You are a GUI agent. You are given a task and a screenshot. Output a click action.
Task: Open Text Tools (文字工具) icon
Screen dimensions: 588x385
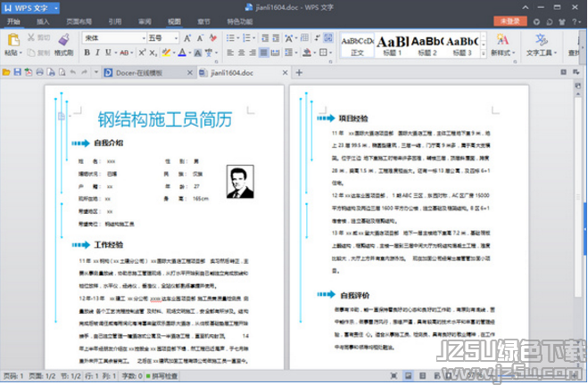pyautogui.click(x=541, y=39)
